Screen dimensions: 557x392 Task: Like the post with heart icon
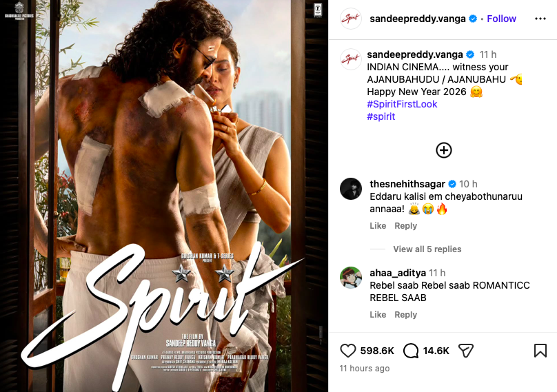[x=347, y=351]
